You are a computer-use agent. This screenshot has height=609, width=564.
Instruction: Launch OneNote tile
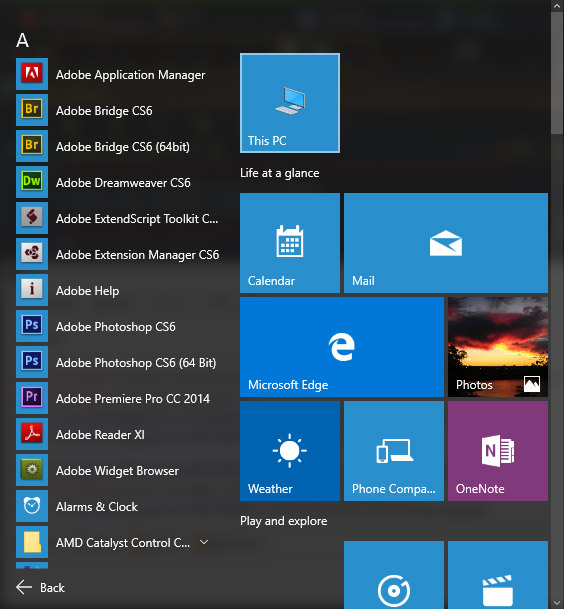pos(498,451)
